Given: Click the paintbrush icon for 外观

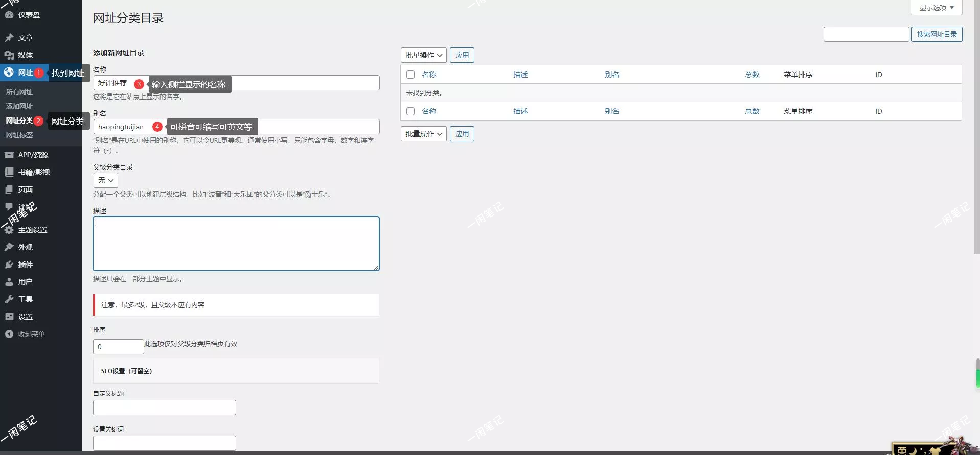Looking at the screenshot, I should tap(9, 247).
